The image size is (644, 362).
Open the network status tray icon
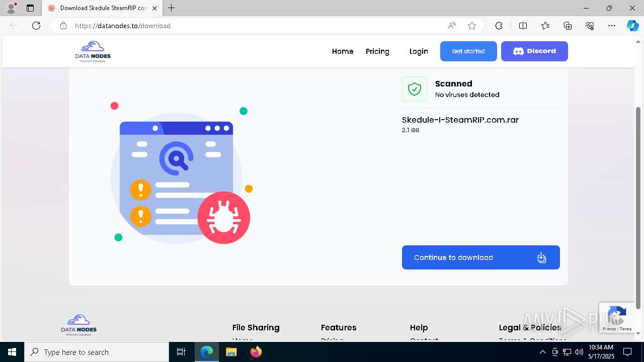point(567,352)
